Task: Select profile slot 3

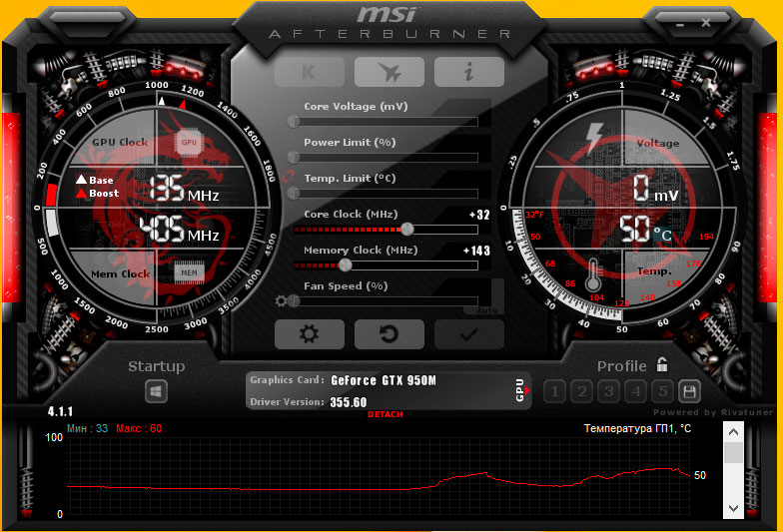Action: pyautogui.click(x=609, y=391)
